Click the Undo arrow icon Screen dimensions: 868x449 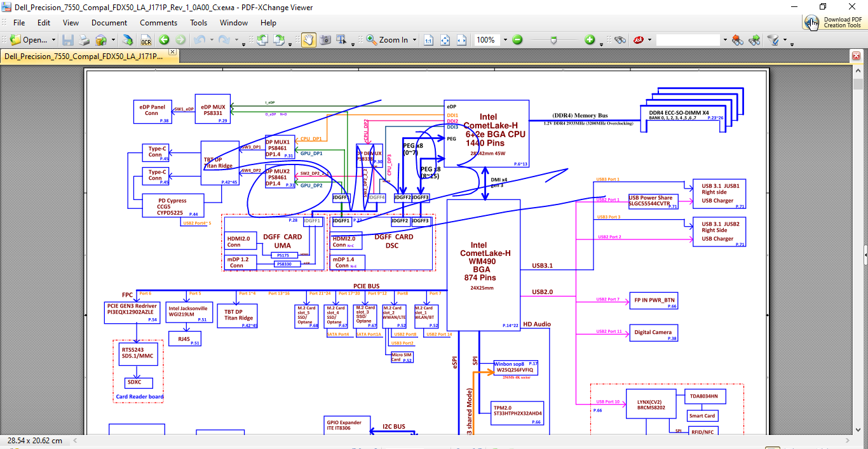200,39
